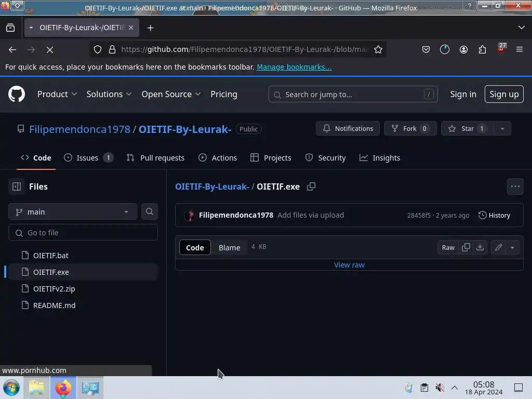The image size is (532, 399).
Task: Open Firefox View icon
Action: [10, 28]
